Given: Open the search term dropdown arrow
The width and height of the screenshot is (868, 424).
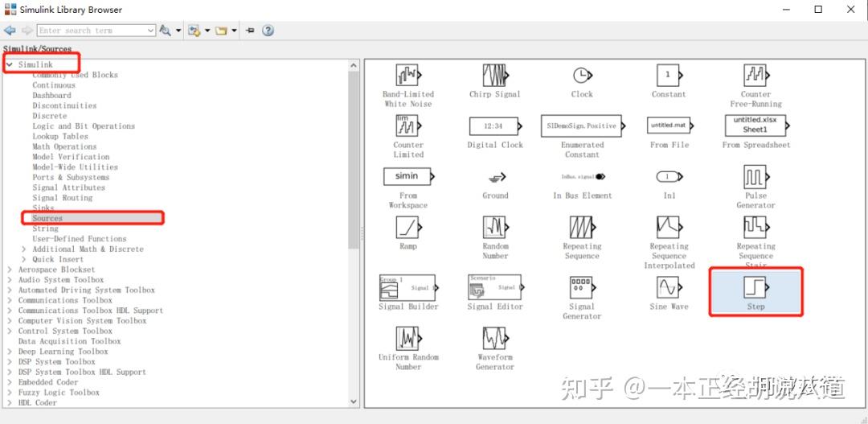Looking at the screenshot, I should pyautogui.click(x=151, y=31).
